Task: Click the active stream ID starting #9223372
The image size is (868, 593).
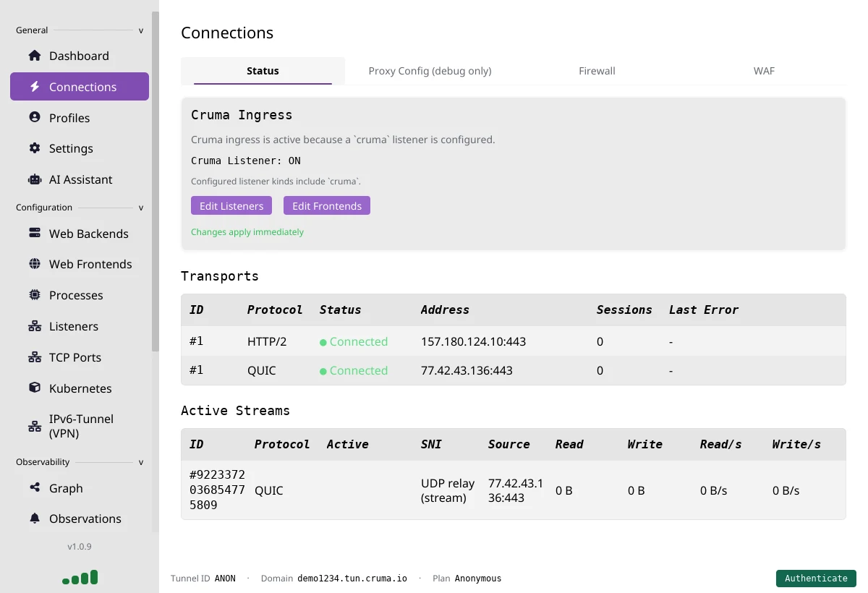Action: (217, 490)
